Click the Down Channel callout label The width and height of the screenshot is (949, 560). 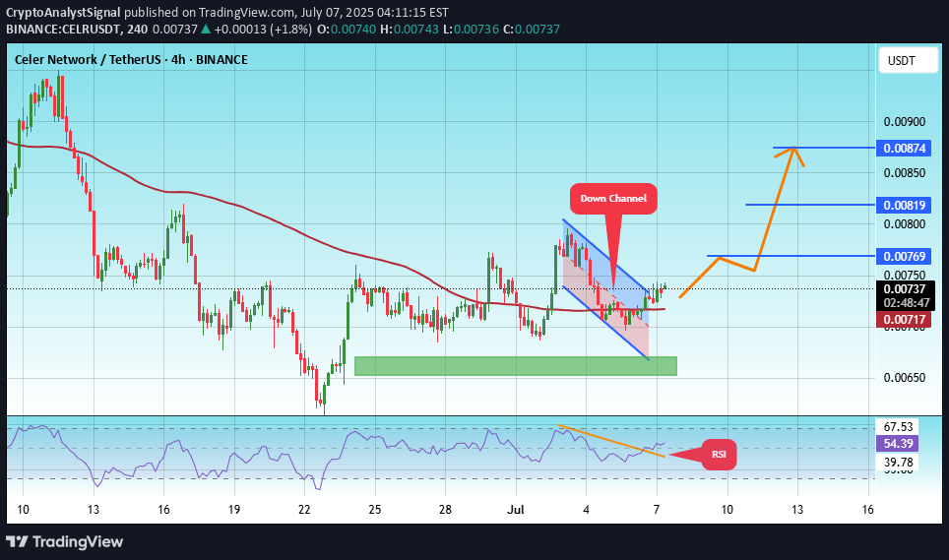613,199
